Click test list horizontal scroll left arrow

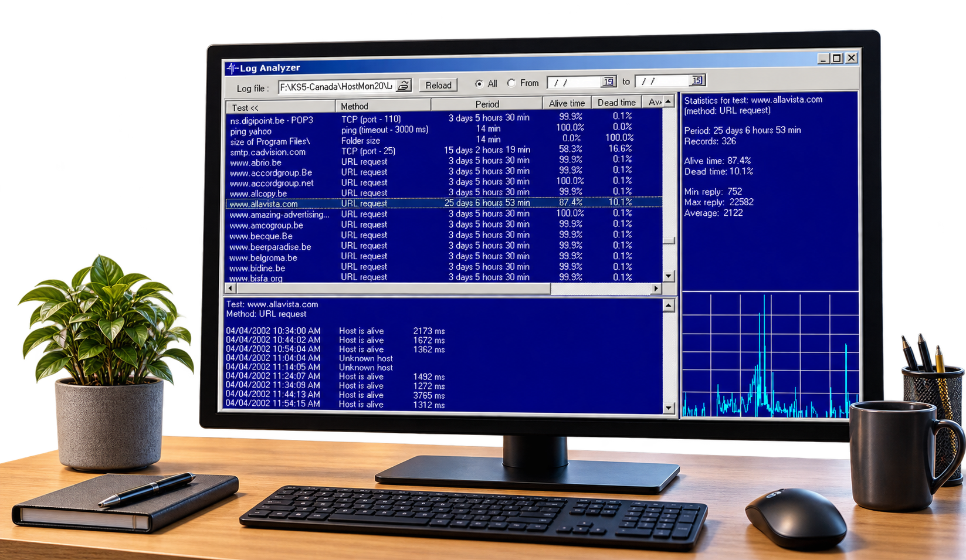(x=231, y=289)
